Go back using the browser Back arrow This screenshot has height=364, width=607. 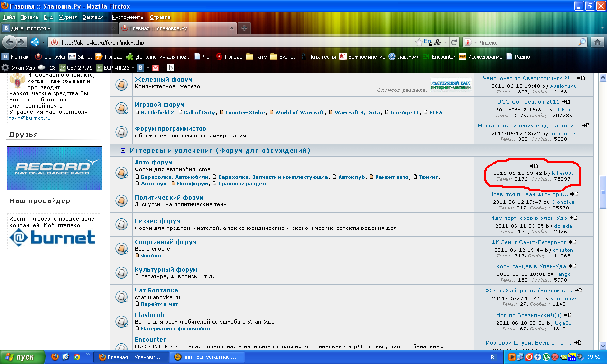point(9,42)
